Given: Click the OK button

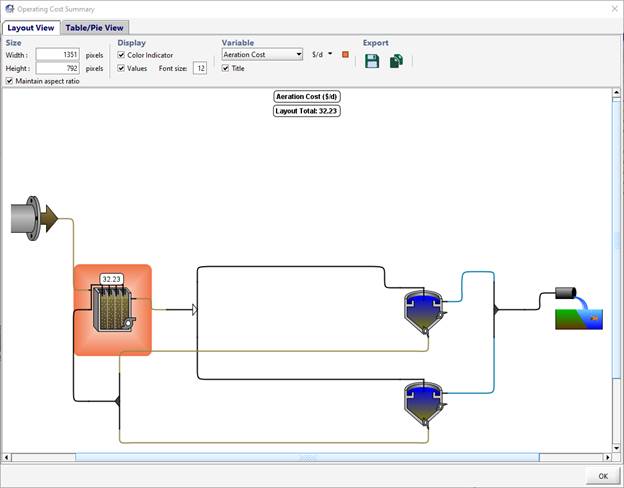Looking at the screenshot, I should (x=603, y=476).
